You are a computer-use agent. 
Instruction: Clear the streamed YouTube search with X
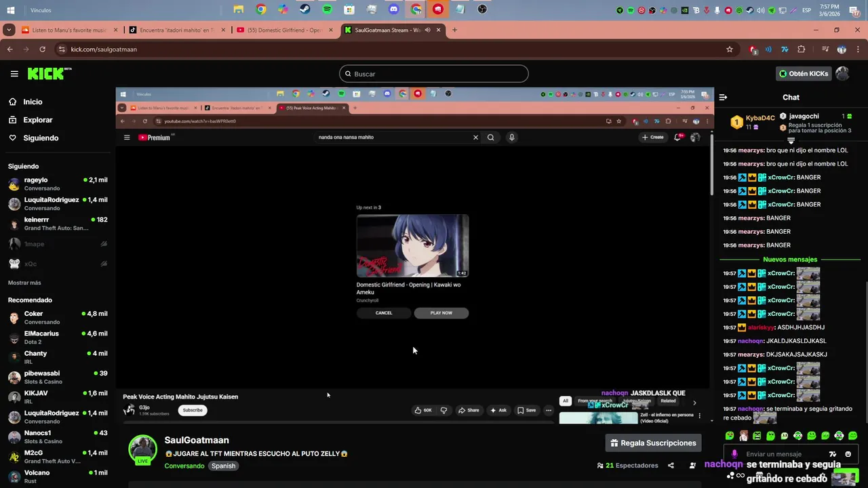[x=475, y=137]
